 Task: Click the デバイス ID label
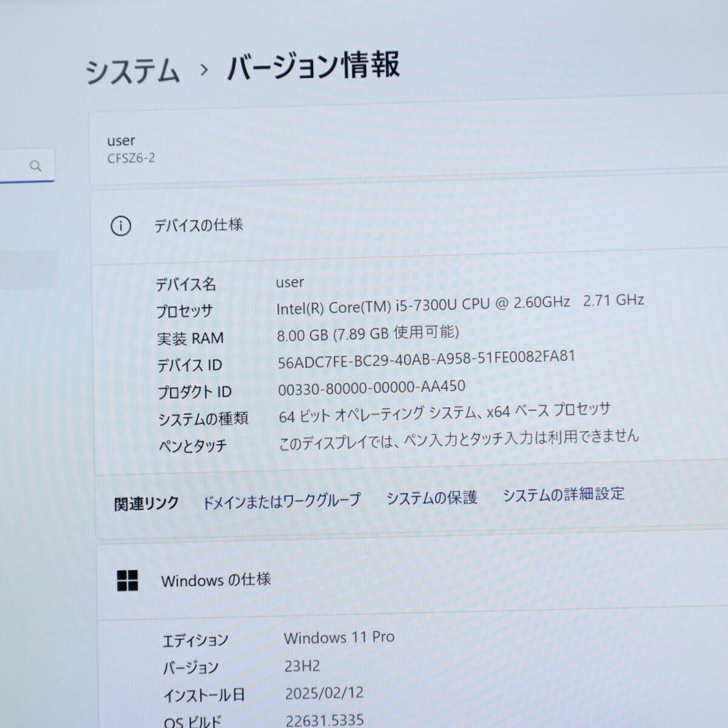[189, 365]
